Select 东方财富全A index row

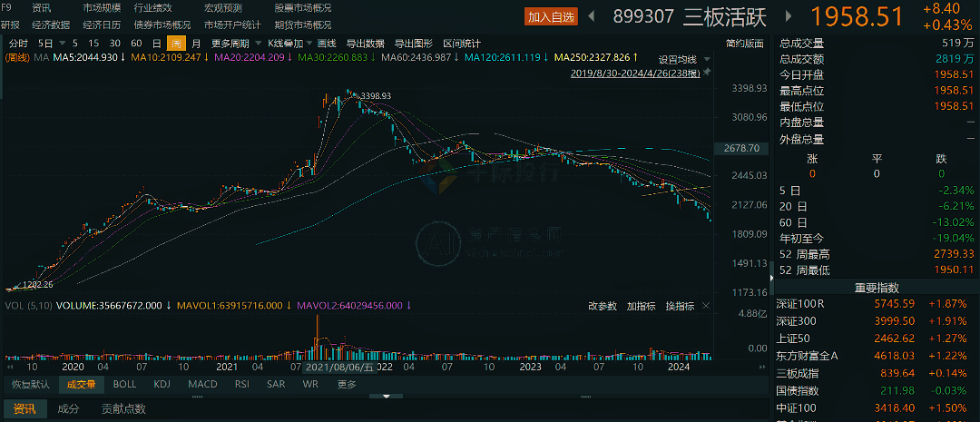click(x=877, y=356)
